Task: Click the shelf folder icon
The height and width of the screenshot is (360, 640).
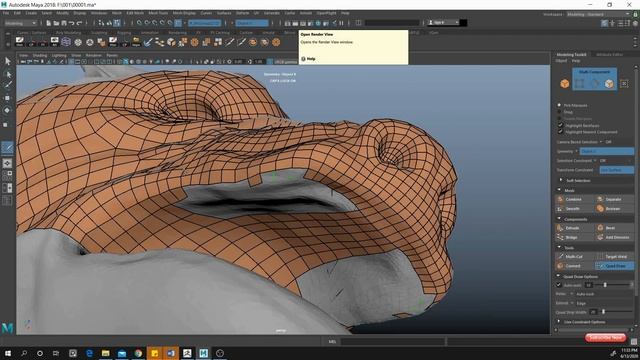Action: 136,42
